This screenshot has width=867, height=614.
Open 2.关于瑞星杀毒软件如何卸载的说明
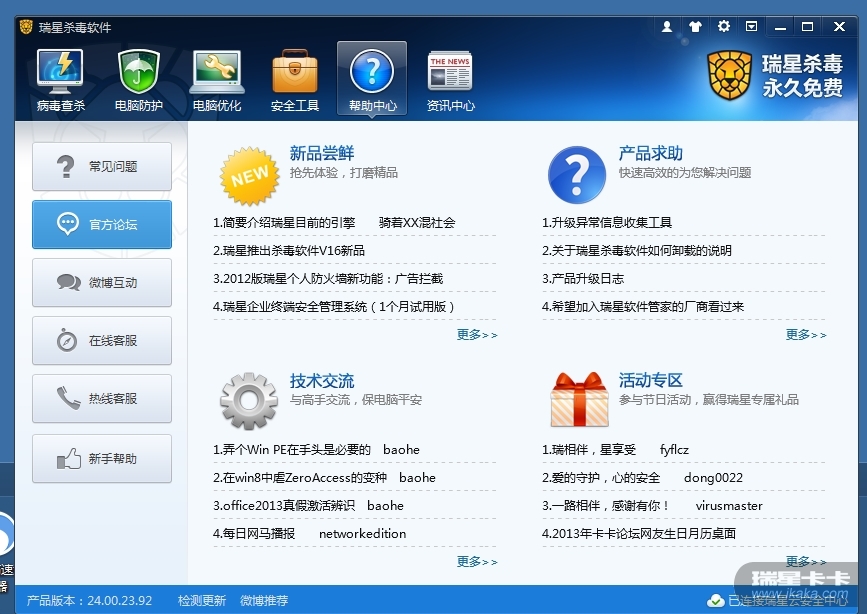(x=637, y=251)
